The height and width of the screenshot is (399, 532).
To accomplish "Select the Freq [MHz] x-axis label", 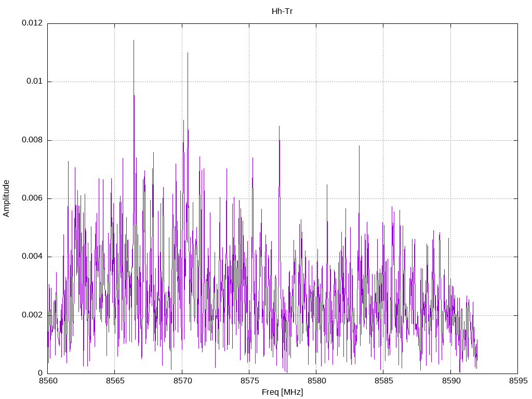I will pyautogui.click(x=282, y=392).
